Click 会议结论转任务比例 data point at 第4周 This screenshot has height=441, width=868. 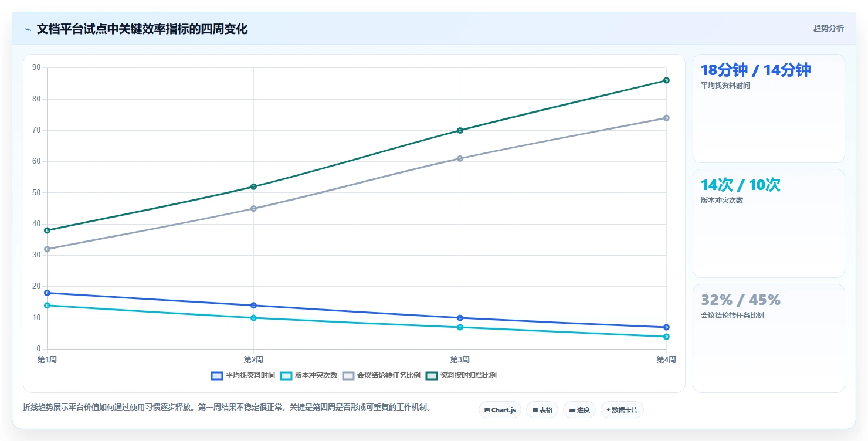[x=666, y=118]
